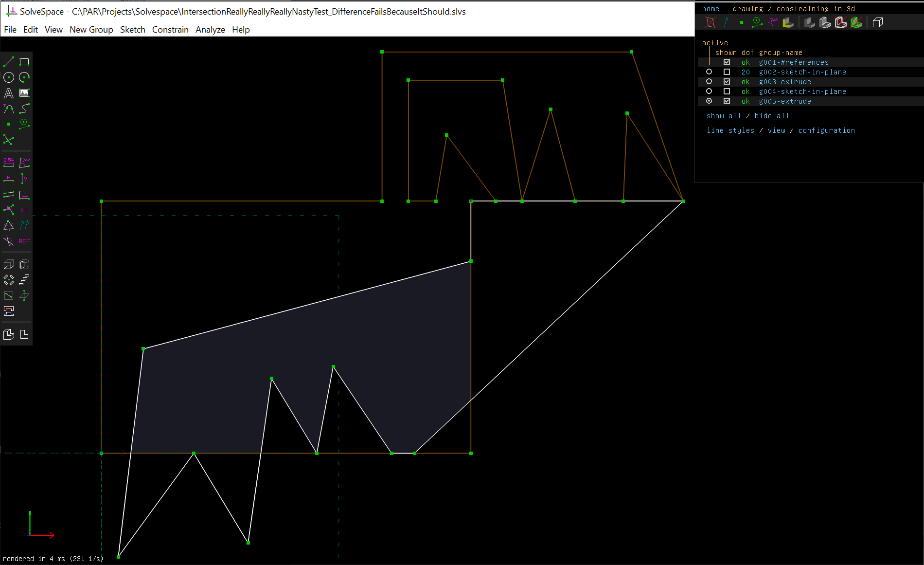924x565 pixels.
Task: Expand the New Group menu
Action: tap(91, 30)
